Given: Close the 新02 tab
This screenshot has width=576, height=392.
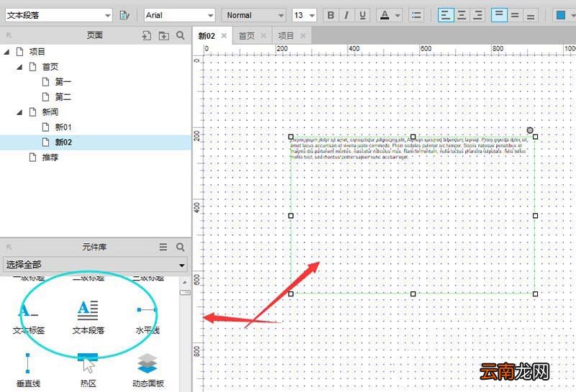Looking at the screenshot, I should click(x=224, y=35).
